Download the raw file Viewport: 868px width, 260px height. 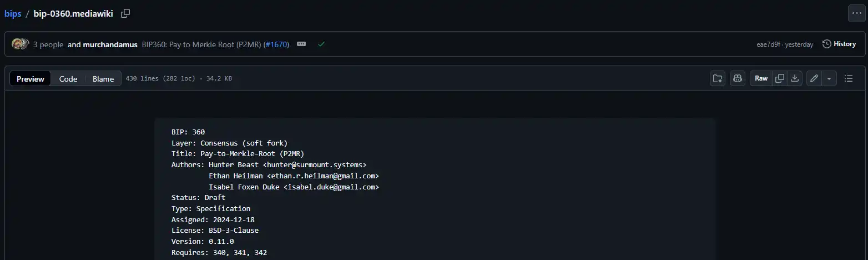click(795, 78)
